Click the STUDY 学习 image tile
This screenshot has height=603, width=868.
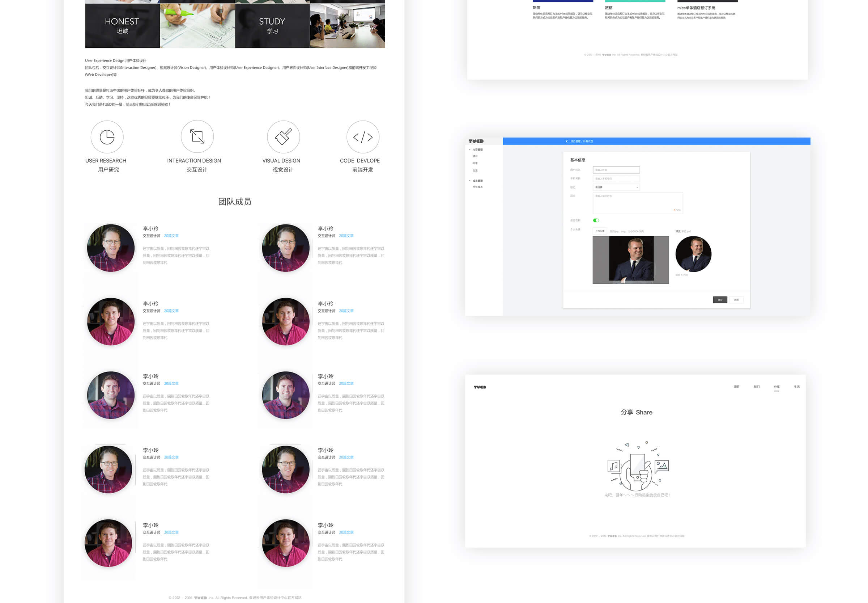point(272,26)
